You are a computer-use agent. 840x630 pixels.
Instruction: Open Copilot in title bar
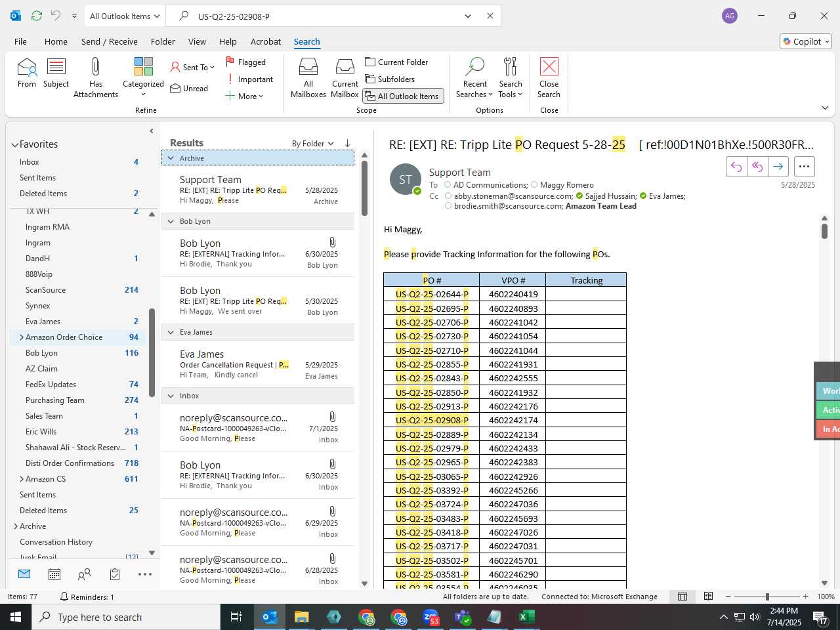[x=806, y=41]
